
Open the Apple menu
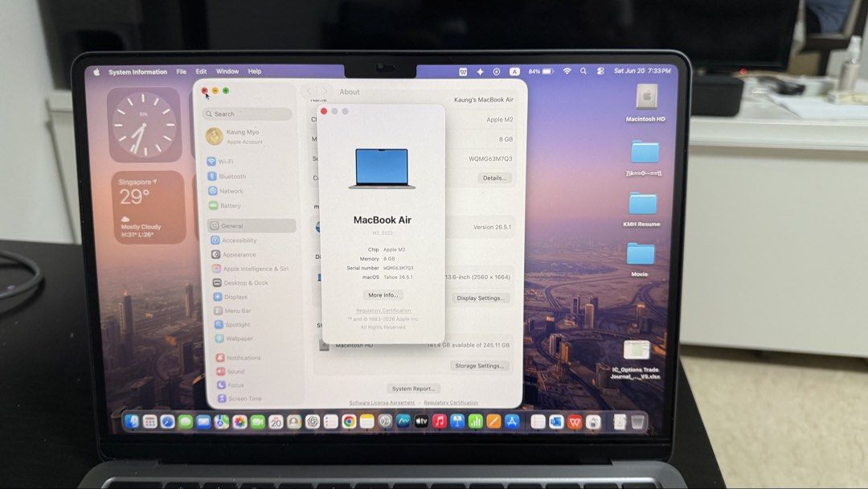tap(97, 72)
